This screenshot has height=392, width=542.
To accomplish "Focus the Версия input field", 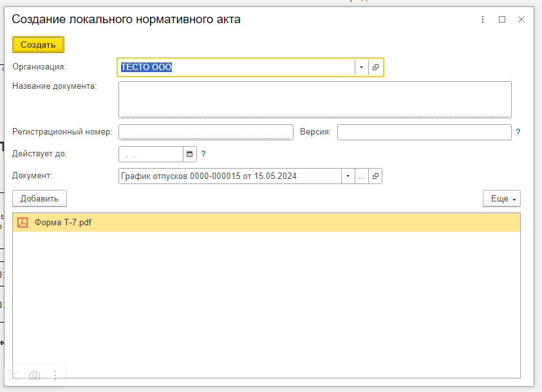I will [x=424, y=133].
